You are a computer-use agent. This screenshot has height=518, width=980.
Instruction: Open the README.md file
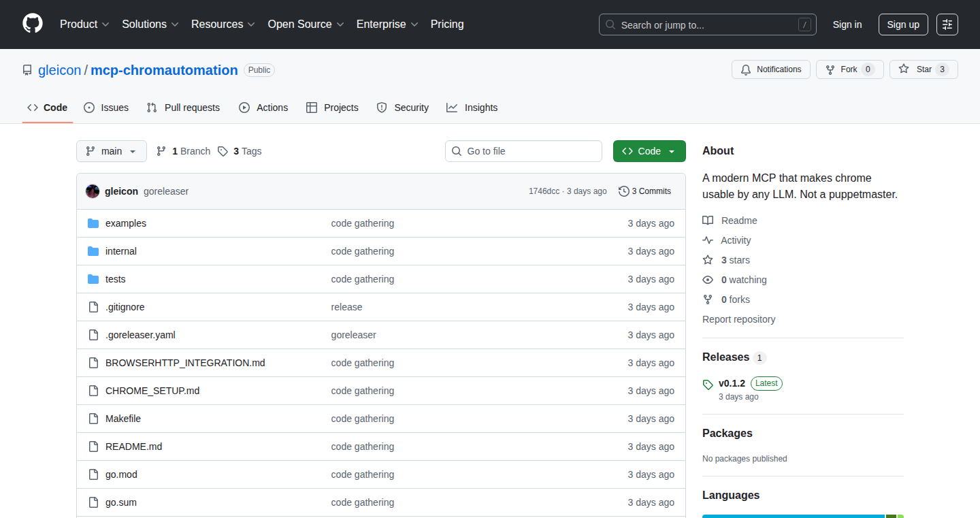click(134, 447)
